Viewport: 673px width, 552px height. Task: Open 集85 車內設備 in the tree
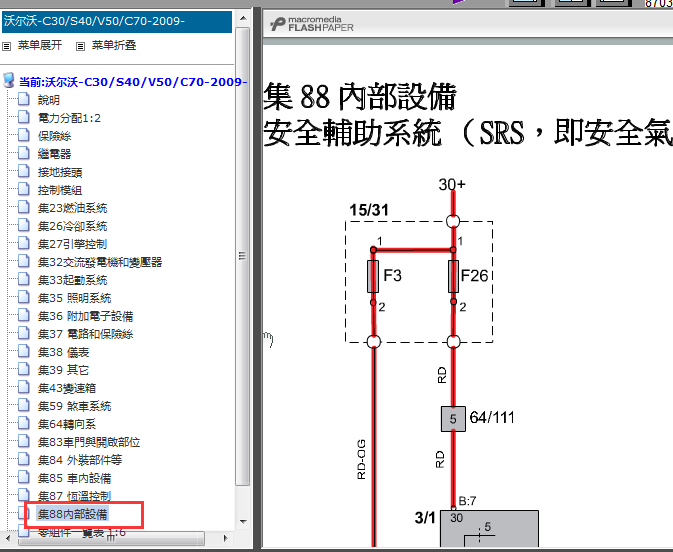tap(74, 479)
